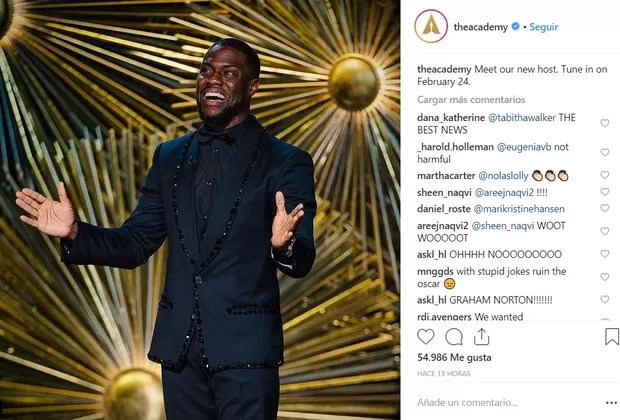Screen dimensions: 620x420
Task: Open theacademy profile avatar icon
Action: [431, 26]
